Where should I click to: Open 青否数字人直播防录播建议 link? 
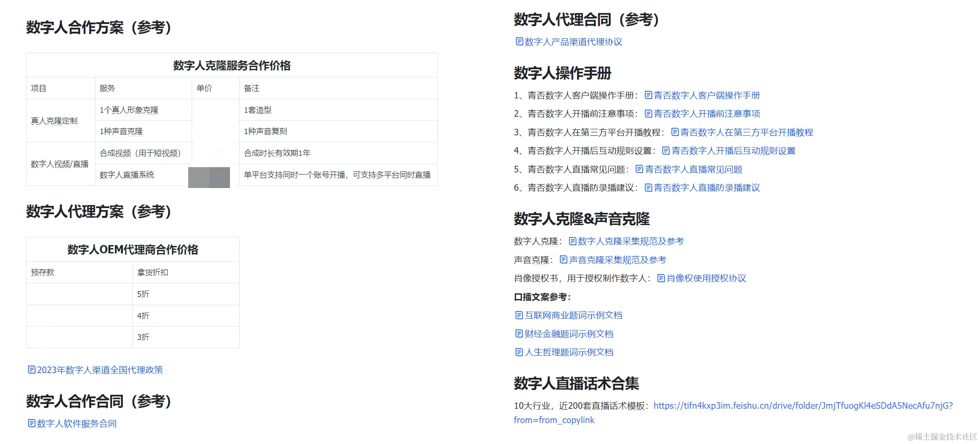coord(707,188)
